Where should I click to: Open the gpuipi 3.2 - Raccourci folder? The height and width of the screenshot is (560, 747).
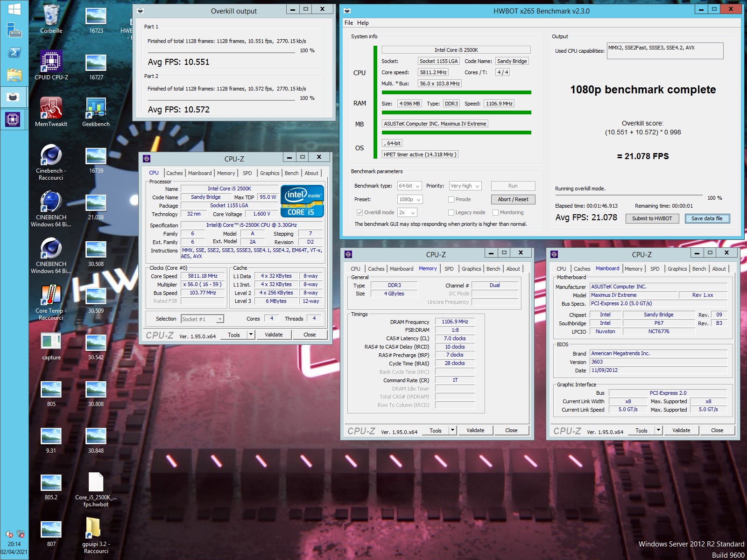click(96, 535)
